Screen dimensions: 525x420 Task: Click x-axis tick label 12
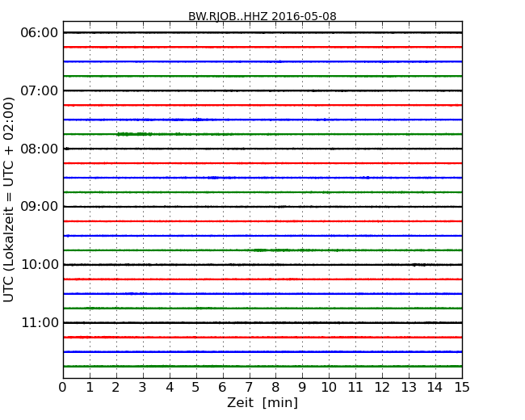click(382, 388)
